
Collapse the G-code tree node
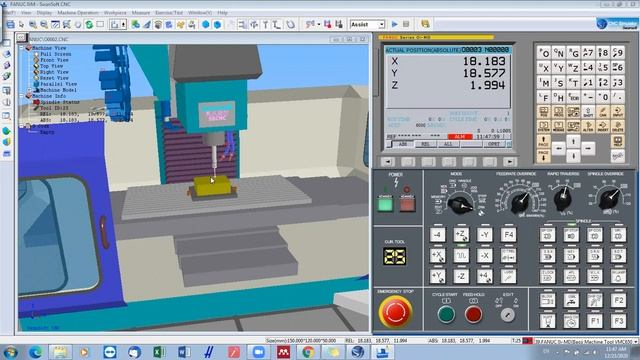tap(22, 126)
